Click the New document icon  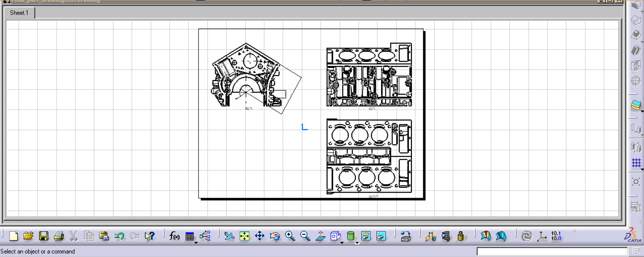(x=14, y=236)
